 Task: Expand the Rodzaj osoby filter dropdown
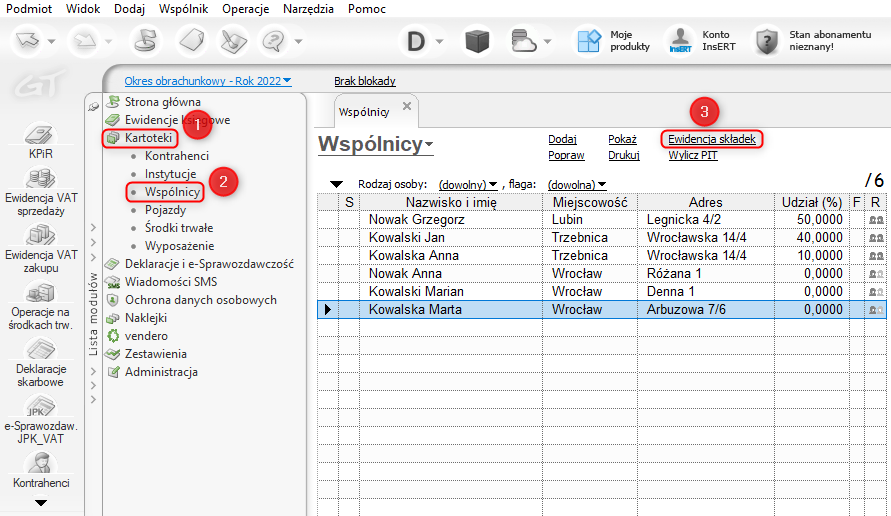click(x=468, y=185)
